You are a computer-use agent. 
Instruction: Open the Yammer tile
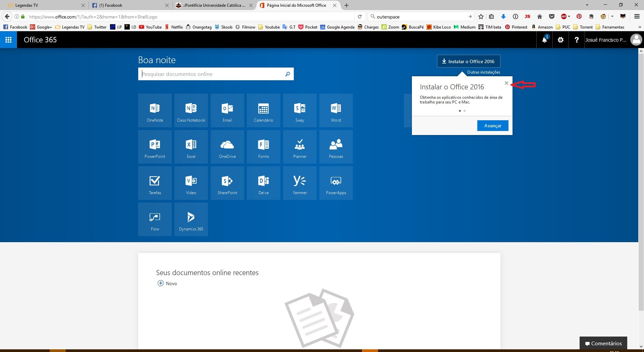(300, 183)
